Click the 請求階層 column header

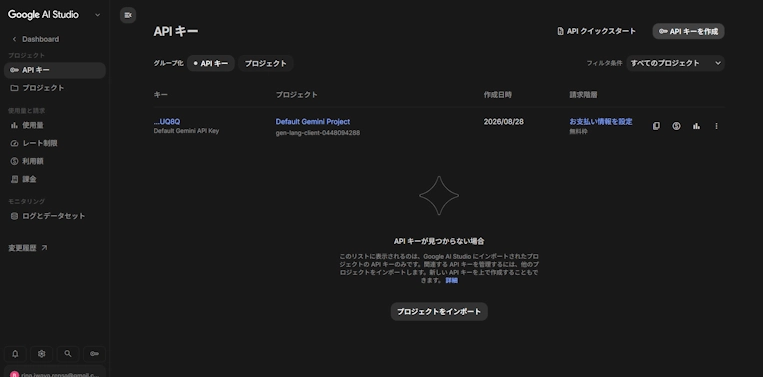pyautogui.click(x=583, y=95)
